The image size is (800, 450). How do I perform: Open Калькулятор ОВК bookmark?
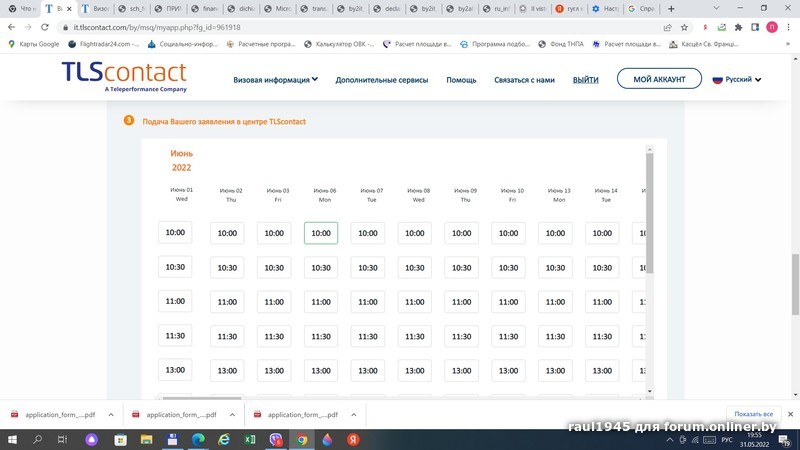[x=339, y=44]
